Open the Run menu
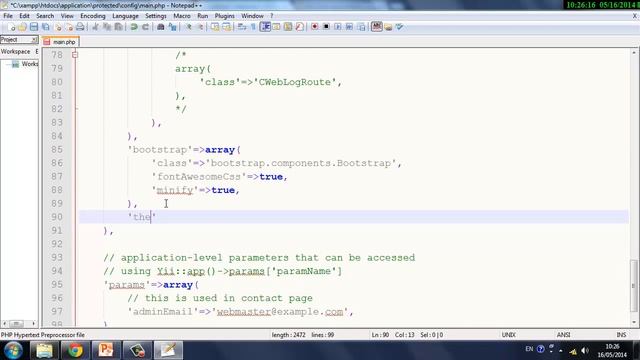The width and height of the screenshot is (640, 360). 202,16
